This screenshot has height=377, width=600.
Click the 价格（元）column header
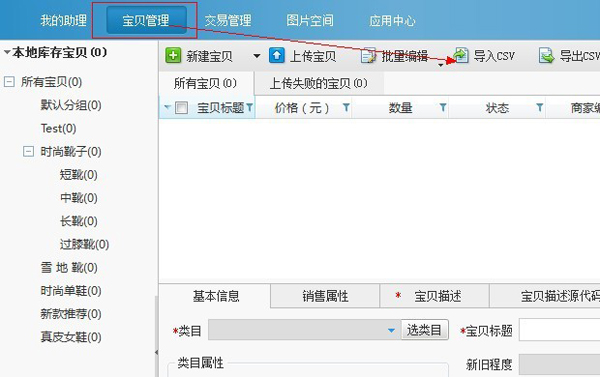tap(302, 108)
